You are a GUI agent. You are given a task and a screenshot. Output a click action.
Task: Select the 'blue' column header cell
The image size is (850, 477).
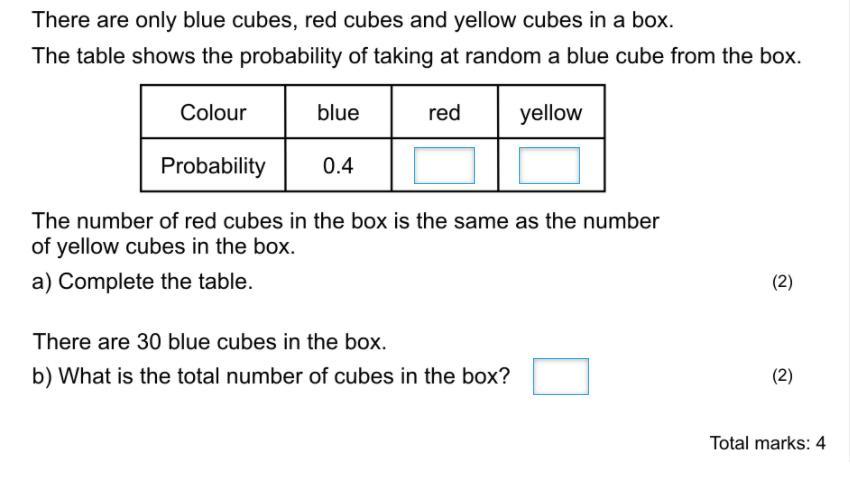pyautogui.click(x=338, y=112)
